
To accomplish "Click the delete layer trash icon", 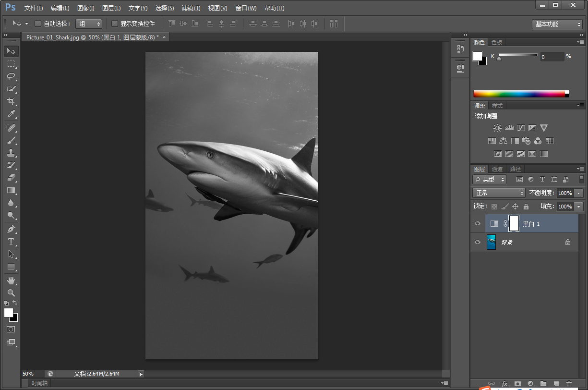I will click(569, 384).
